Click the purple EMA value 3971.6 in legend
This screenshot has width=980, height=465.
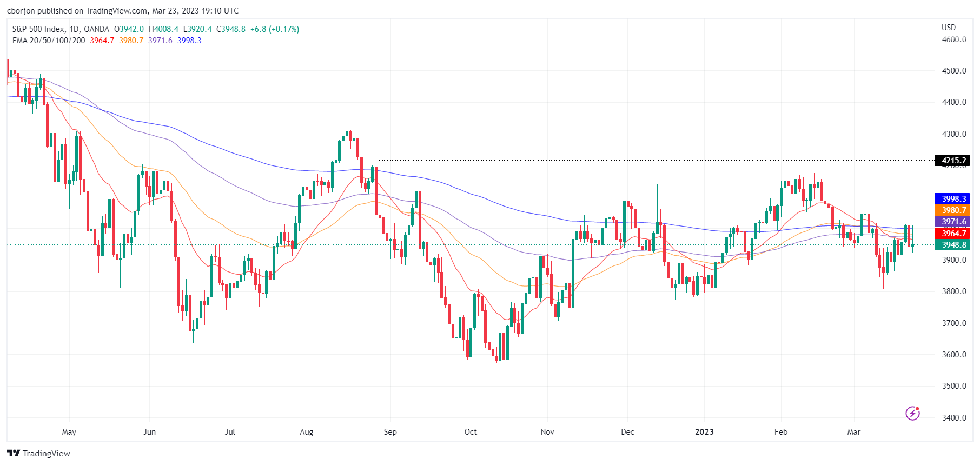[x=161, y=41]
